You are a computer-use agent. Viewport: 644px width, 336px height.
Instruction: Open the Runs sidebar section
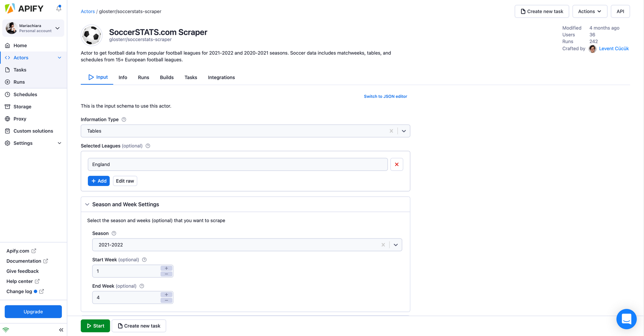19,82
